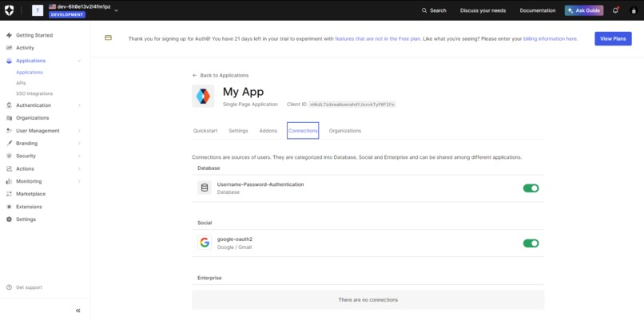Image resolution: width=644 pixels, height=320 pixels.
Task: Click the Branding pen icon
Action: click(x=9, y=144)
